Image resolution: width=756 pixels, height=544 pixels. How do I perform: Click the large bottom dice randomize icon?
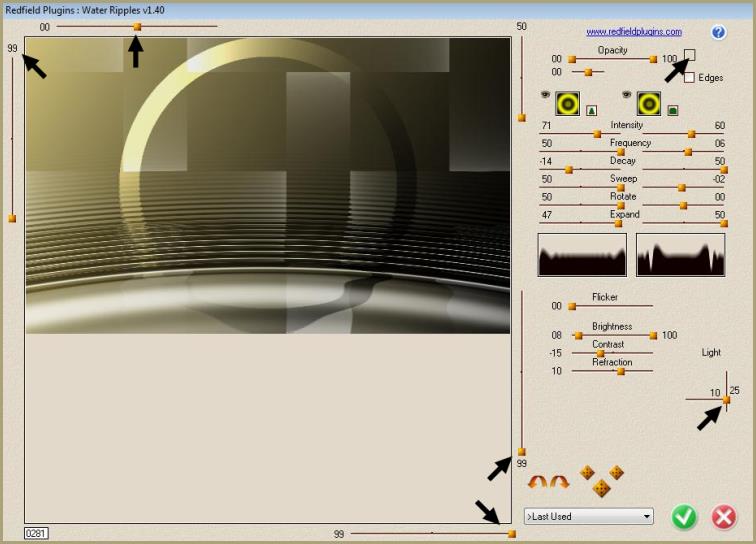point(601,488)
